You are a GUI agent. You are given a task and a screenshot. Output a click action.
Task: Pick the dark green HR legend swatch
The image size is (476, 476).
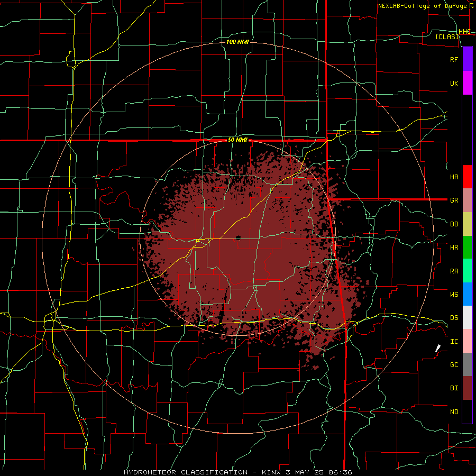467,247
